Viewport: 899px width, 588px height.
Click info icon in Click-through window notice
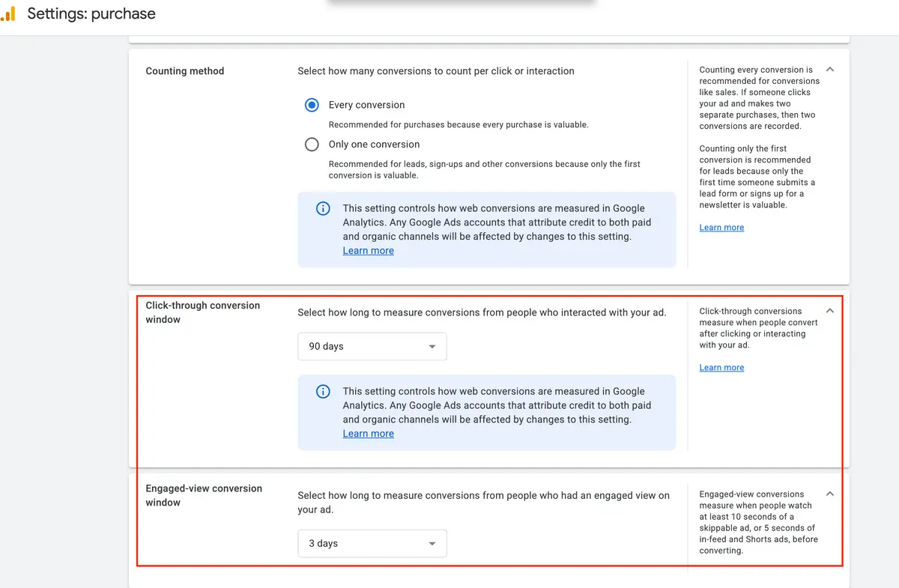323,392
